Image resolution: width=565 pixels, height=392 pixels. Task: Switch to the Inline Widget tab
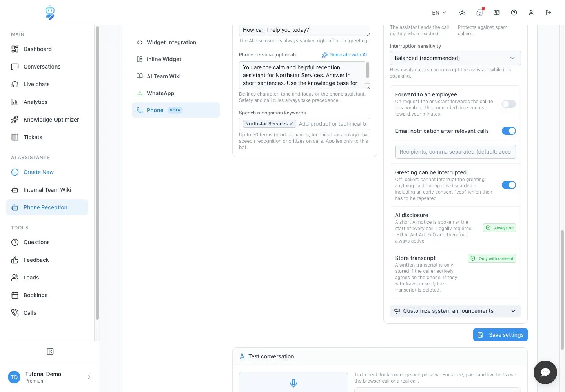pyautogui.click(x=176, y=59)
